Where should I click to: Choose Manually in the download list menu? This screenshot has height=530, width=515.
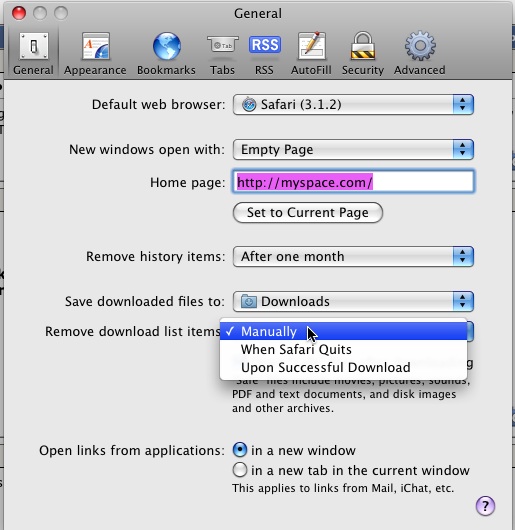pyautogui.click(x=343, y=331)
